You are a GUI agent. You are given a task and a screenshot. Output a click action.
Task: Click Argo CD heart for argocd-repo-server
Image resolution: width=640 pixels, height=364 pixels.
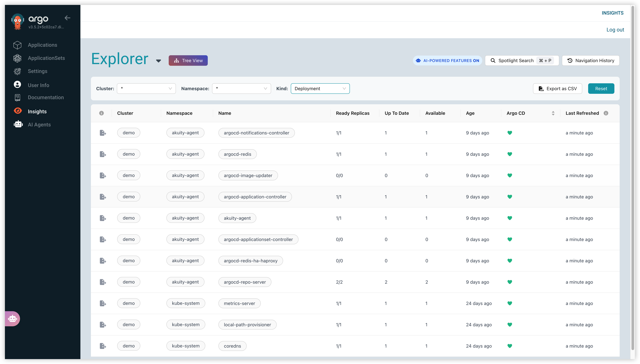click(x=510, y=282)
